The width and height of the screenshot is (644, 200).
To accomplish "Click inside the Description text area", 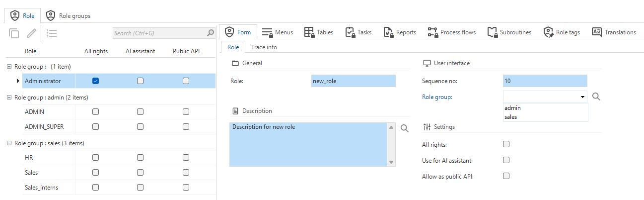I will point(308,144).
